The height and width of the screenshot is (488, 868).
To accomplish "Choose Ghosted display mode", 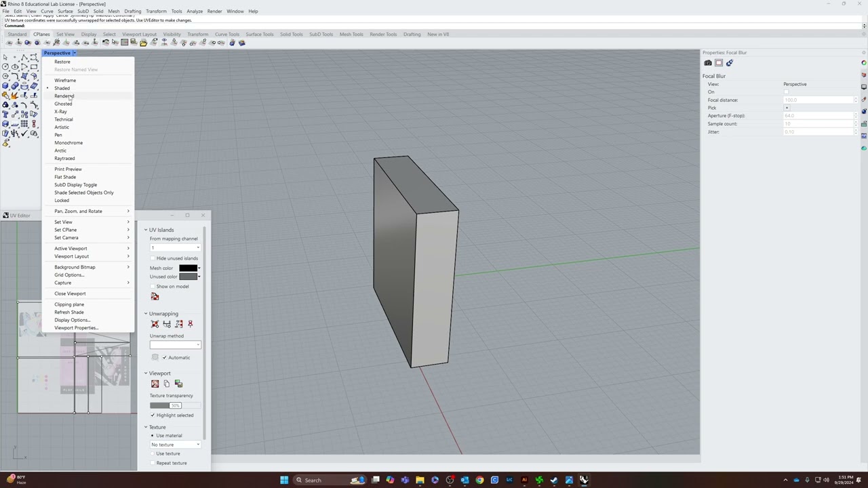I will [x=88, y=104].
